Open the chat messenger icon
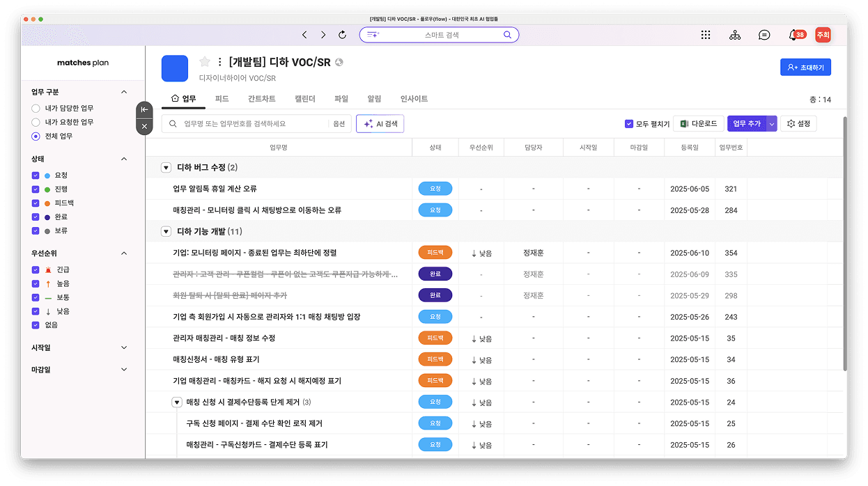Screen dimensions: 868x486 (x=764, y=35)
